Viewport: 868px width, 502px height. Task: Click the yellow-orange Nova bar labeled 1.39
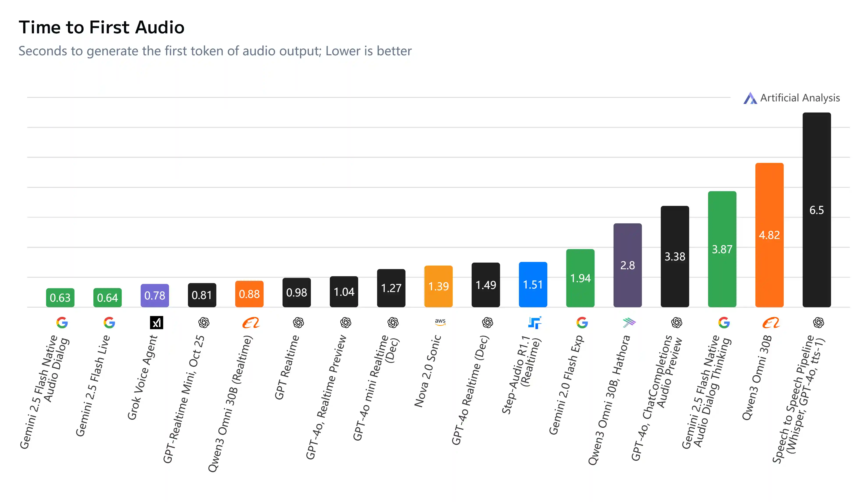[438, 286]
